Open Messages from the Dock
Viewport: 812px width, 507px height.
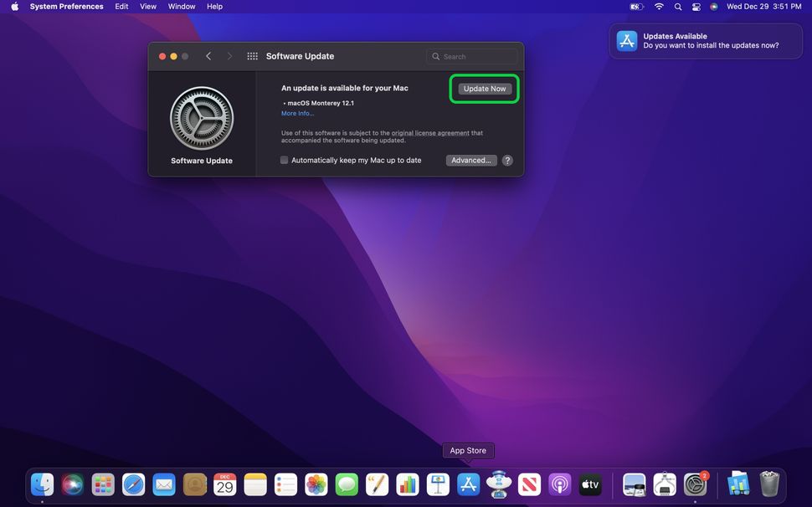click(346, 484)
